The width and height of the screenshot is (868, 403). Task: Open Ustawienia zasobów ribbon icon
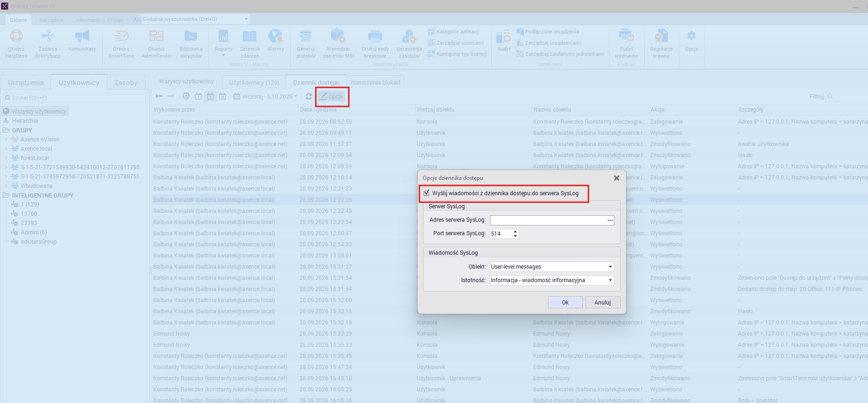pos(409,44)
